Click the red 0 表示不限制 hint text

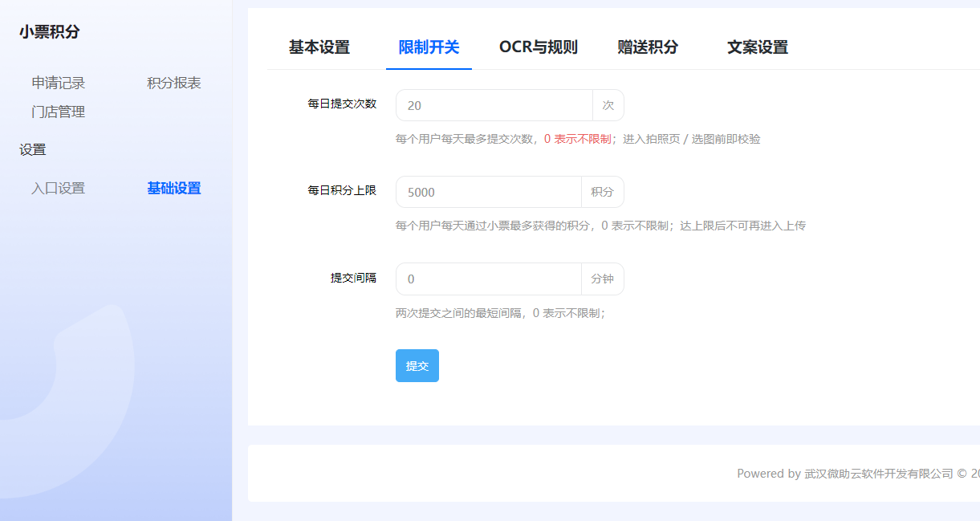pyautogui.click(x=578, y=139)
